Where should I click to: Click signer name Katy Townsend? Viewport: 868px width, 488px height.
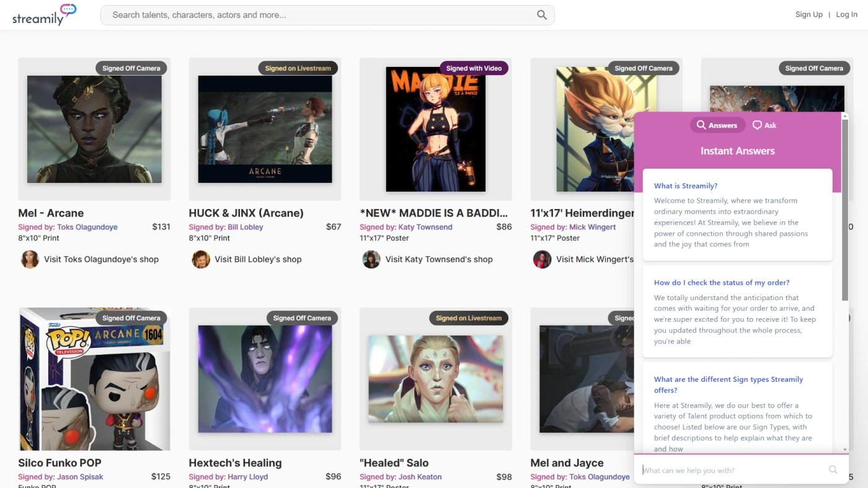(x=425, y=227)
